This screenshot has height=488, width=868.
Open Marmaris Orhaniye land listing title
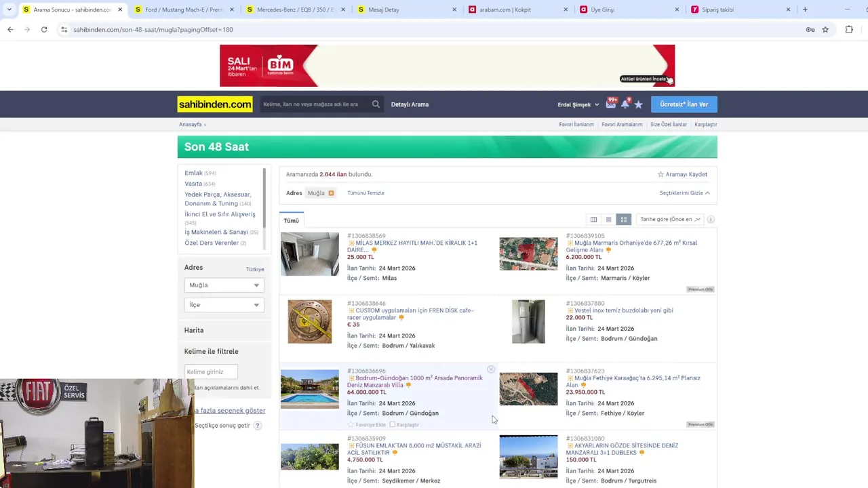click(x=631, y=247)
